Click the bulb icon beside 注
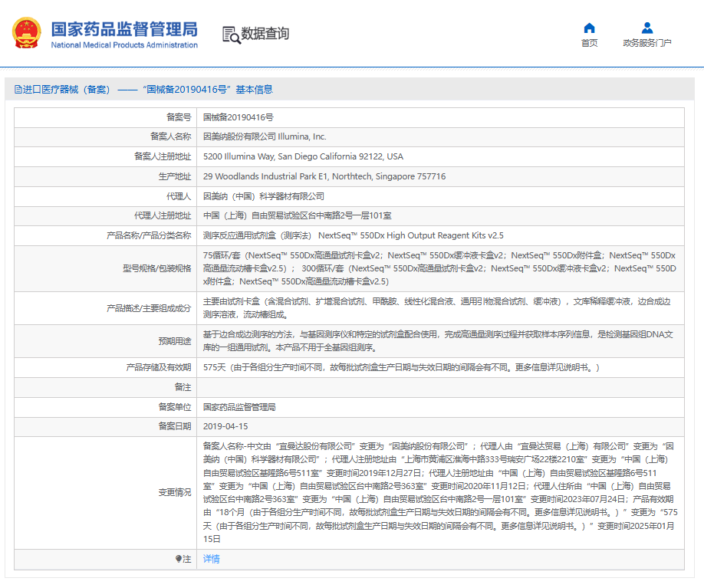704x588 pixels. click(x=178, y=559)
